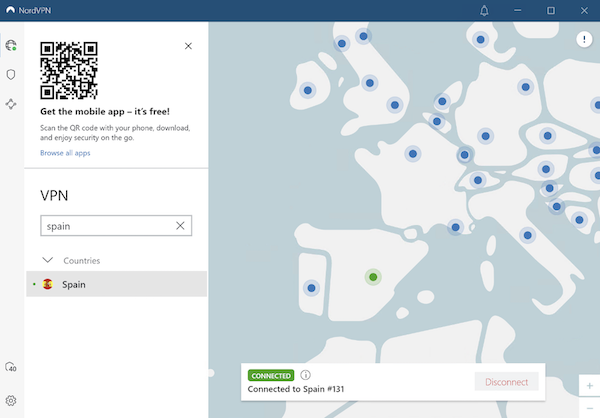Click the Portugal server pin on map
Image resolution: width=600 pixels, height=418 pixels.
311,288
